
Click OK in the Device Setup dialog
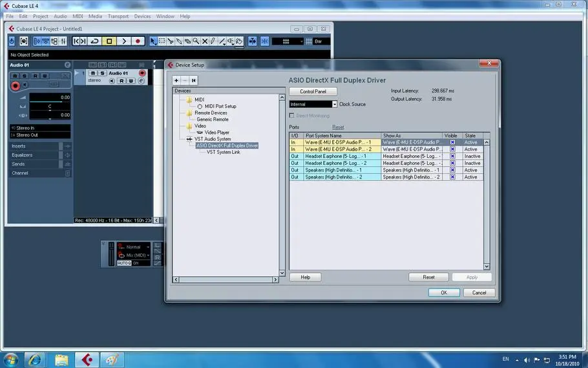(444, 292)
